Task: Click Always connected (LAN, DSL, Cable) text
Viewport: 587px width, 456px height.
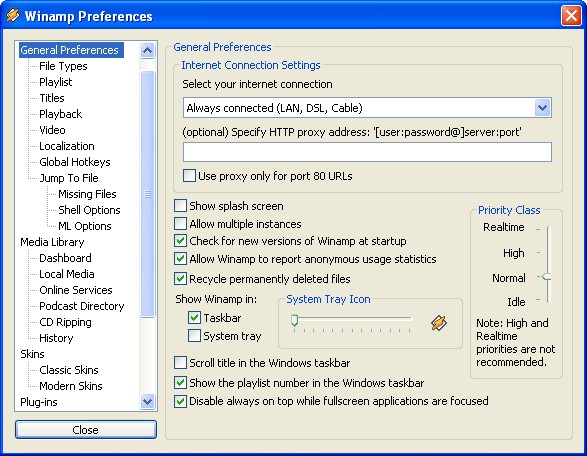Action: (x=274, y=108)
